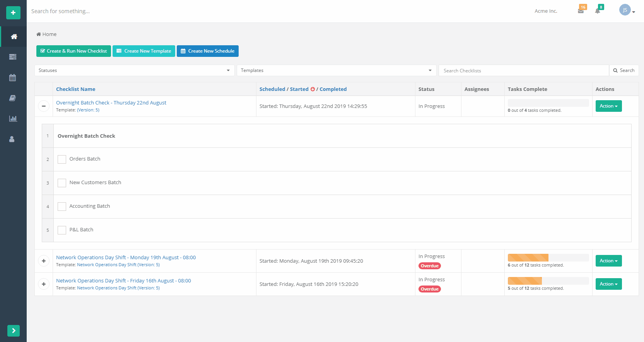This screenshot has height=342, width=644.
Task: Click Create New Template button
Action: coord(144,51)
